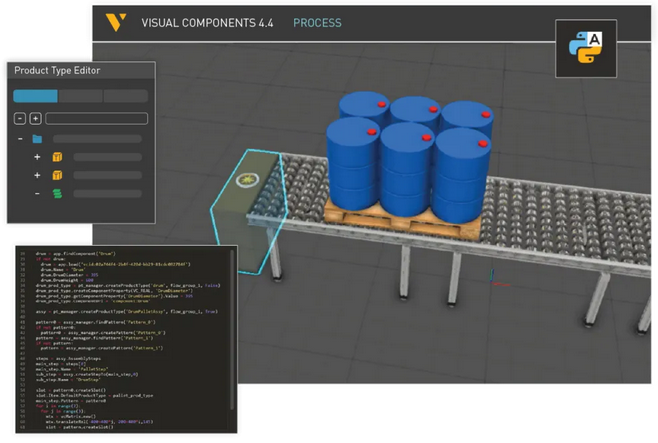Click the green stacked assembly icon
The height and width of the screenshot is (443, 658).
pyautogui.click(x=57, y=193)
